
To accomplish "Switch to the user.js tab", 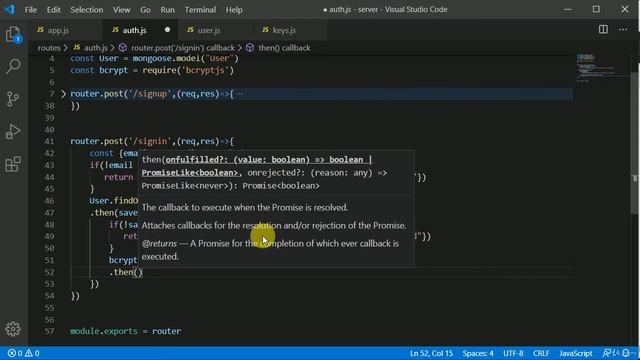I will click(x=209, y=30).
